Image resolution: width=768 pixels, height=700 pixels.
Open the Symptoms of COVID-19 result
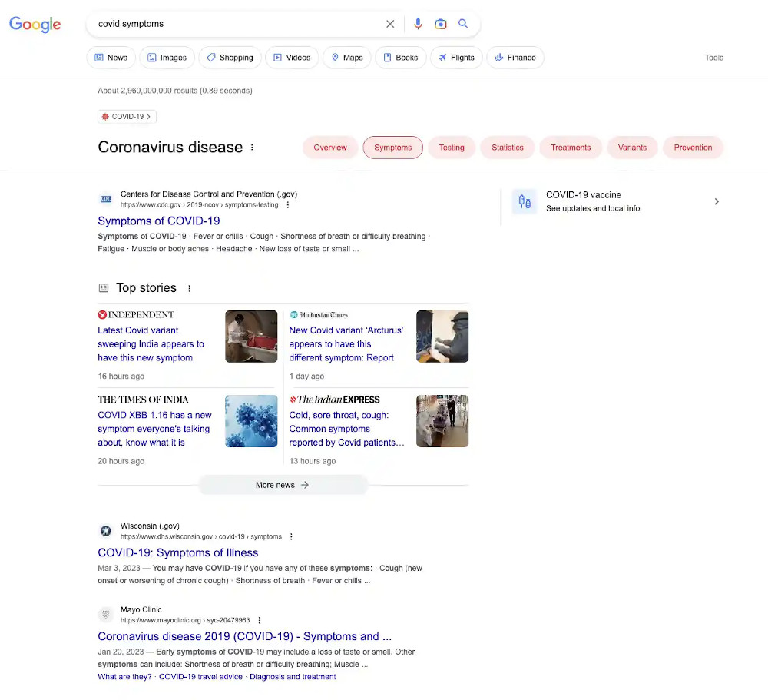(x=159, y=221)
